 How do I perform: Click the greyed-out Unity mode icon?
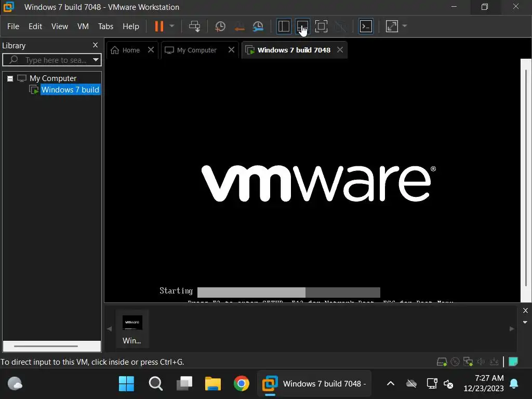point(340,26)
